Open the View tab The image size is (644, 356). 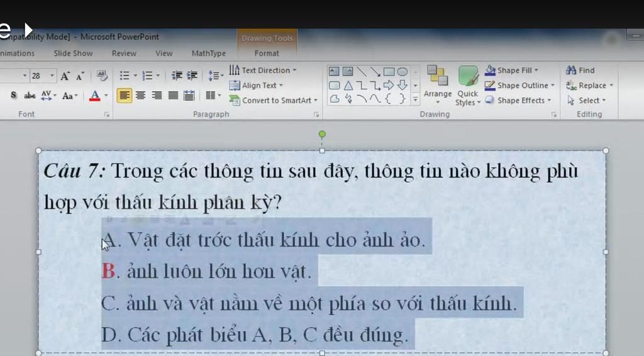[164, 53]
